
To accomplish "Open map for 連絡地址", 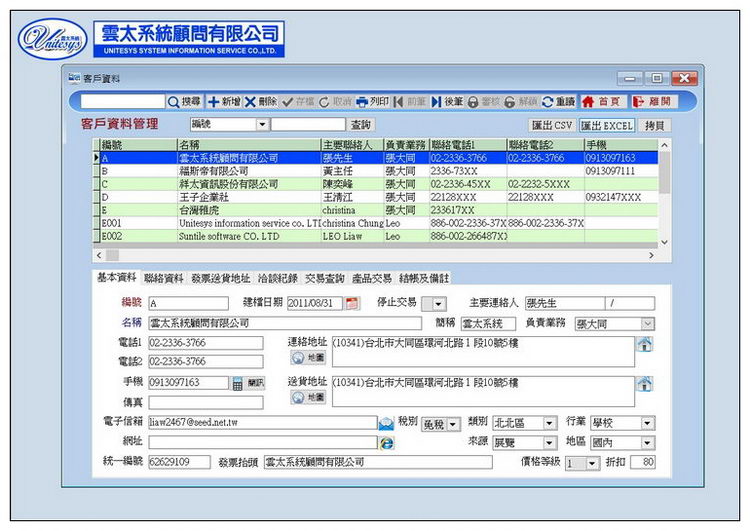I will (x=308, y=357).
